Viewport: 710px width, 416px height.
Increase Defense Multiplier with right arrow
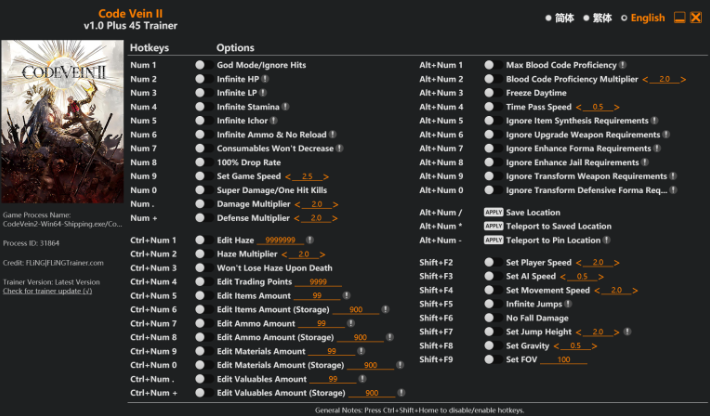[x=335, y=218]
